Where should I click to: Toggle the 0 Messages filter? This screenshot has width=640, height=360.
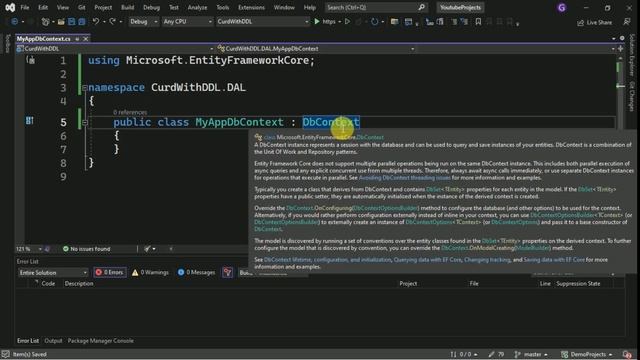(x=196, y=272)
